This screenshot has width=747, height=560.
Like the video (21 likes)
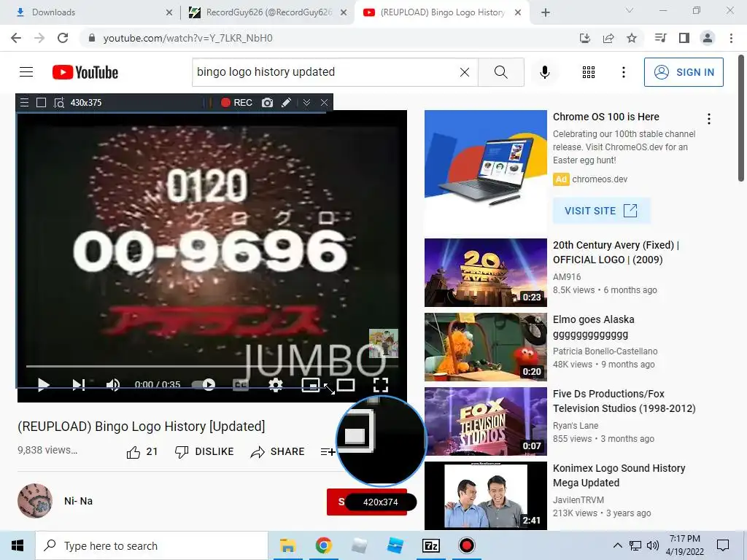tap(142, 451)
